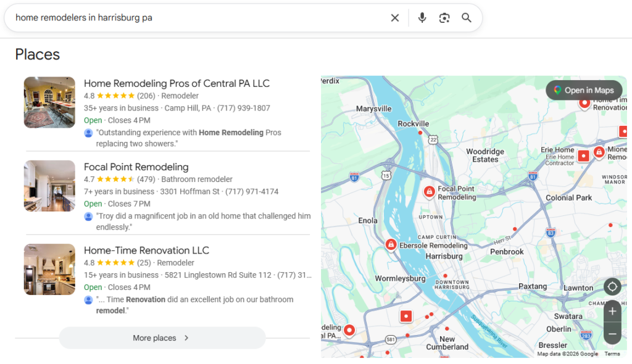
Task: Select the Ebersole Remodeling map pin
Action: [391, 244]
